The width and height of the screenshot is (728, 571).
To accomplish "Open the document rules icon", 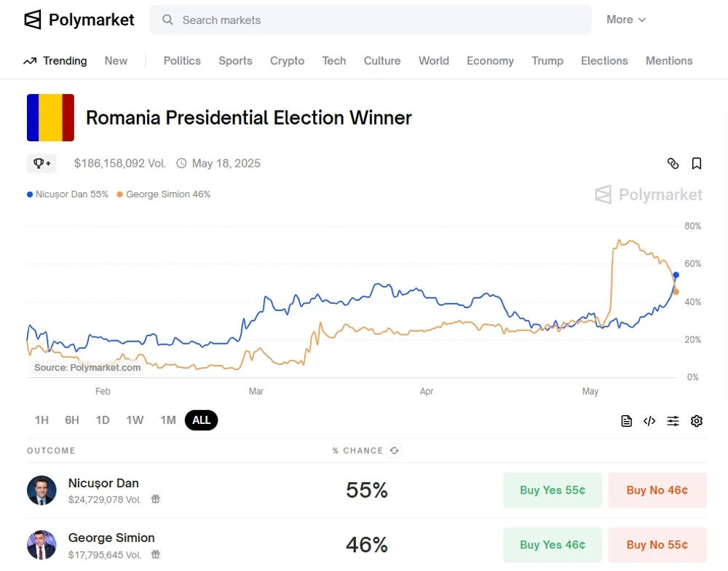I will coord(626,421).
